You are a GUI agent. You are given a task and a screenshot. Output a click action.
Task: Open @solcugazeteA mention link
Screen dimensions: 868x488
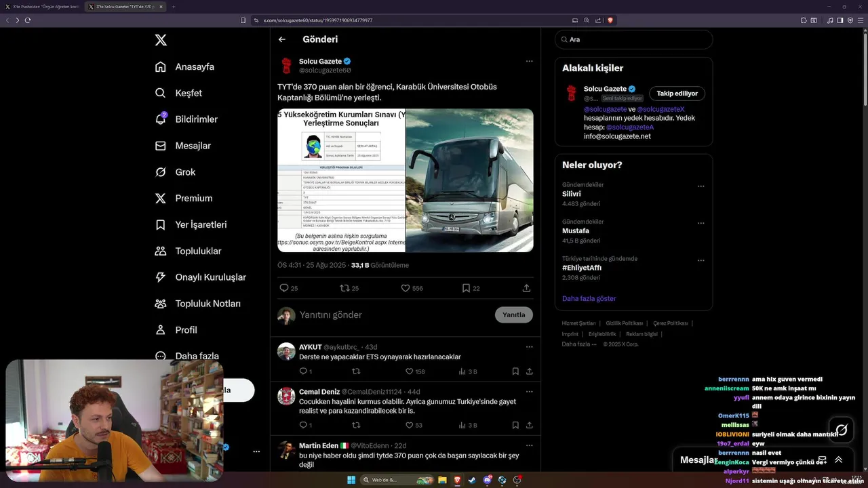point(630,127)
